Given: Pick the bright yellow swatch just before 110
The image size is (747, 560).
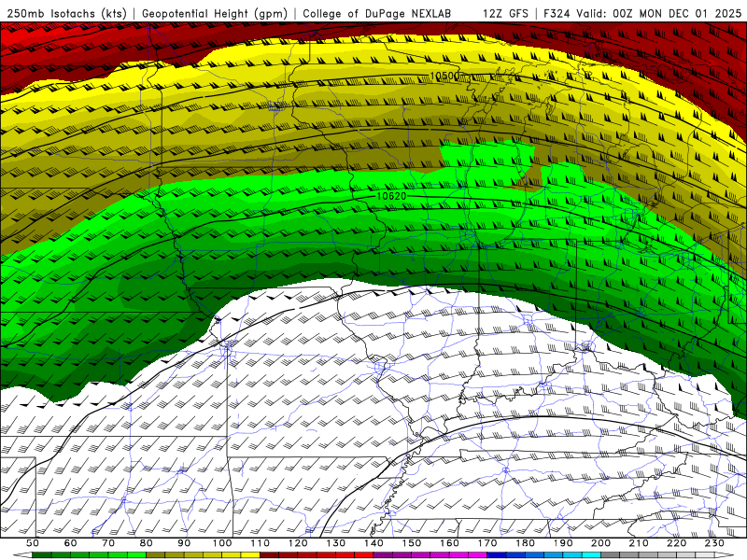Looking at the screenshot, I should coord(250,554).
